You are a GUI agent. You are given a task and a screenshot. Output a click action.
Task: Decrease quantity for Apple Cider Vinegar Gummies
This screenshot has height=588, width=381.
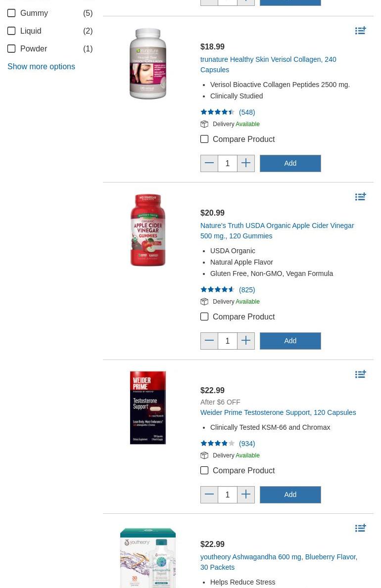(209, 341)
